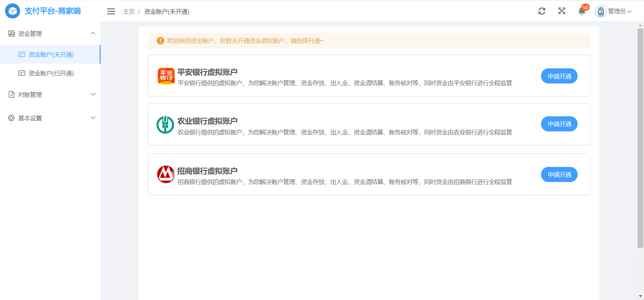Select 资金账户(未开通) in the sidebar
Image resolution: width=644 pixels, height=300 pixels.
click(x=50, y=54)
